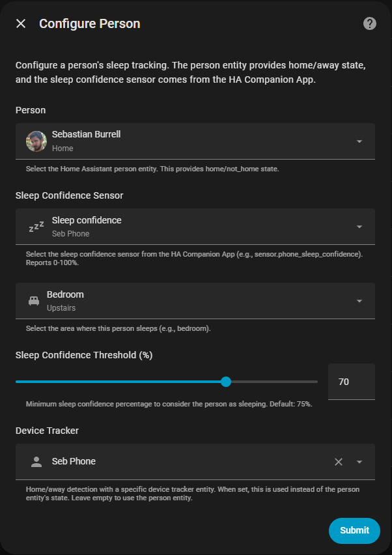Open the Device Tracker dropdown arrow
The image size is (392, 555).
(359, 462)
